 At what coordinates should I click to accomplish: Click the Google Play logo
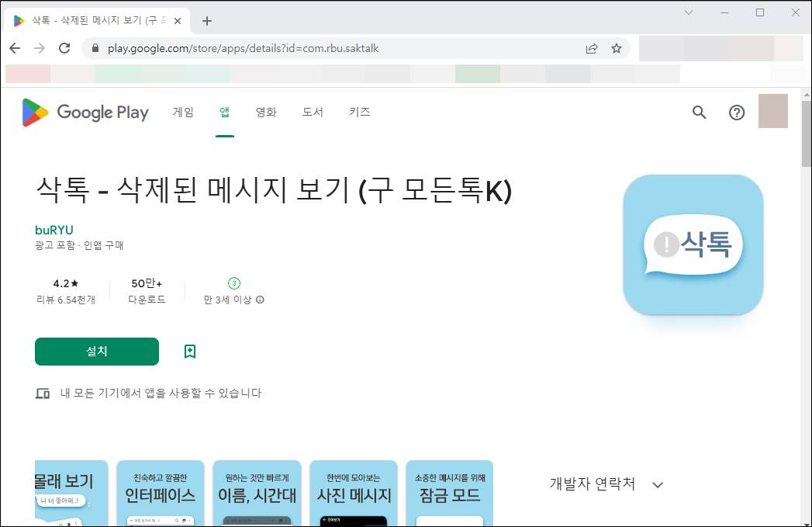pyautogui.click(x=85, y=112)
